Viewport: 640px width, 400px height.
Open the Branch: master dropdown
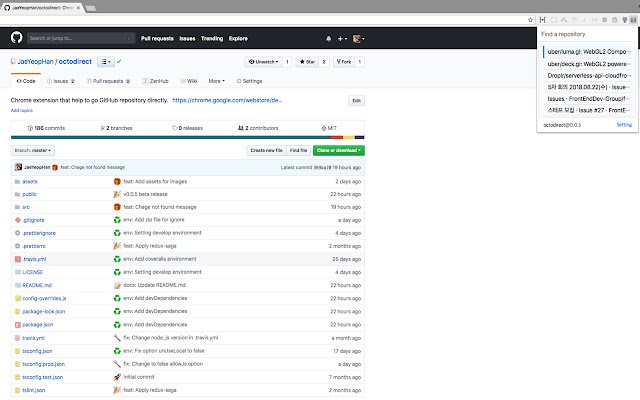[33, 151]
